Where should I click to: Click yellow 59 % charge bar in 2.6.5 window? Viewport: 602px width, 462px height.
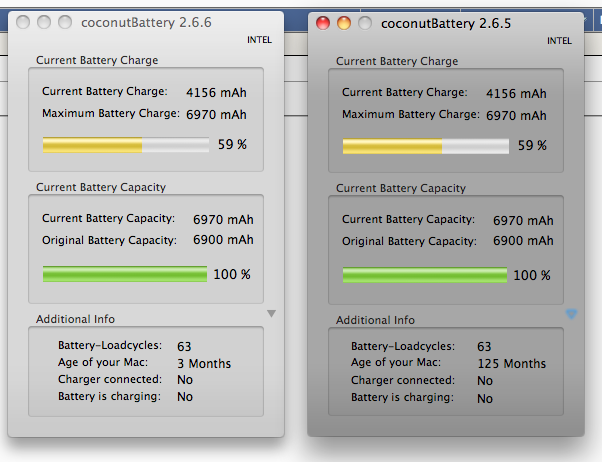tap(426, 146)
